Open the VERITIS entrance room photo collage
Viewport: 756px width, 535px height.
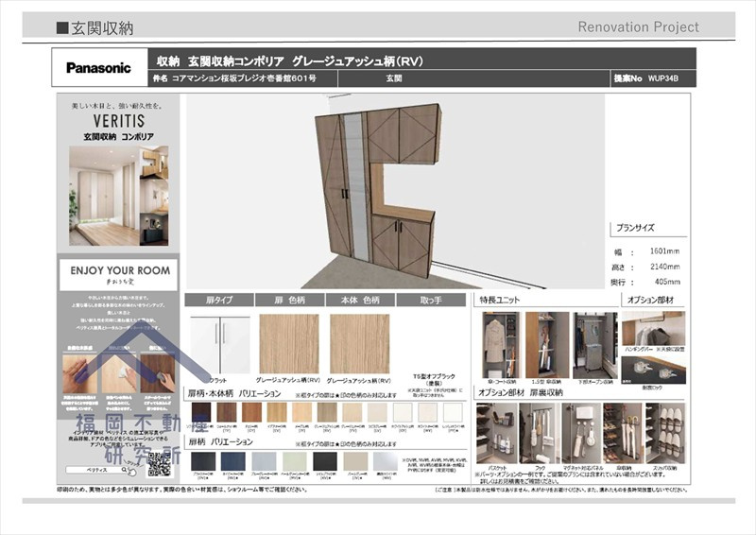(x=119, y=196)
